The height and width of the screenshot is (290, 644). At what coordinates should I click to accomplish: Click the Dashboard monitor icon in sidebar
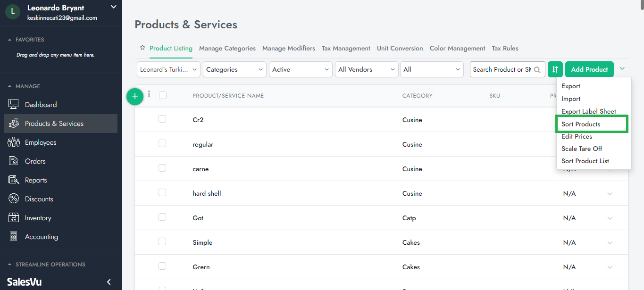pos(14,105)
